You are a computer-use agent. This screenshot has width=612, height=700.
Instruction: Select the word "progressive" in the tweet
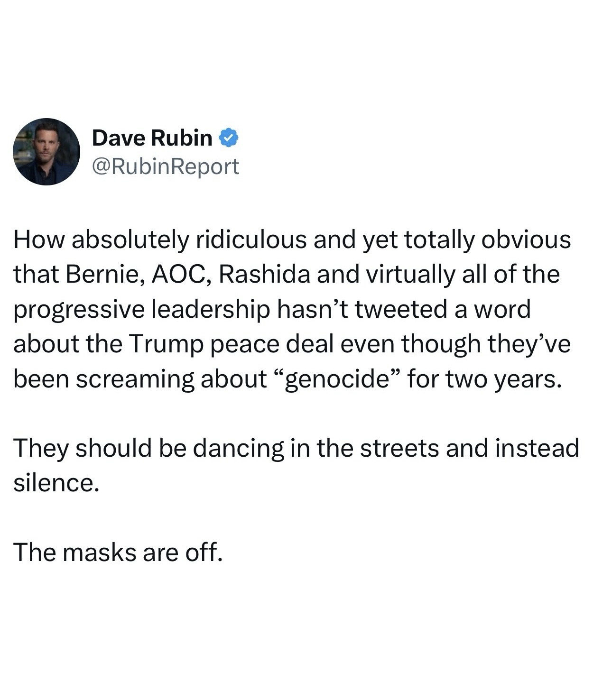pos(79,310)
